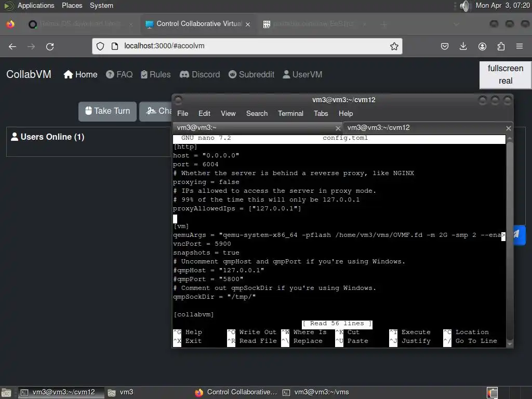Viewport: 532px width, 399px height.
Task: Close the vm3@vm3:~/cvm12 terminal tab
Action: (508, 128)
